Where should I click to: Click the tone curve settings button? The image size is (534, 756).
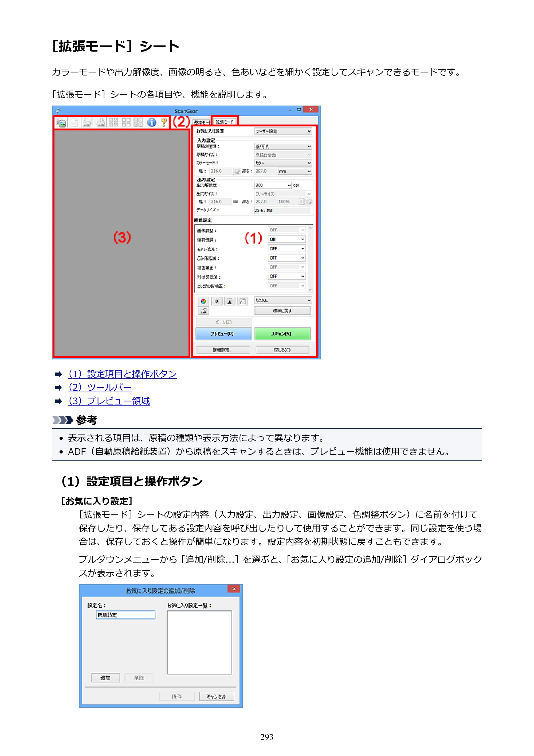pyautogui.click(x=242, y=301)
